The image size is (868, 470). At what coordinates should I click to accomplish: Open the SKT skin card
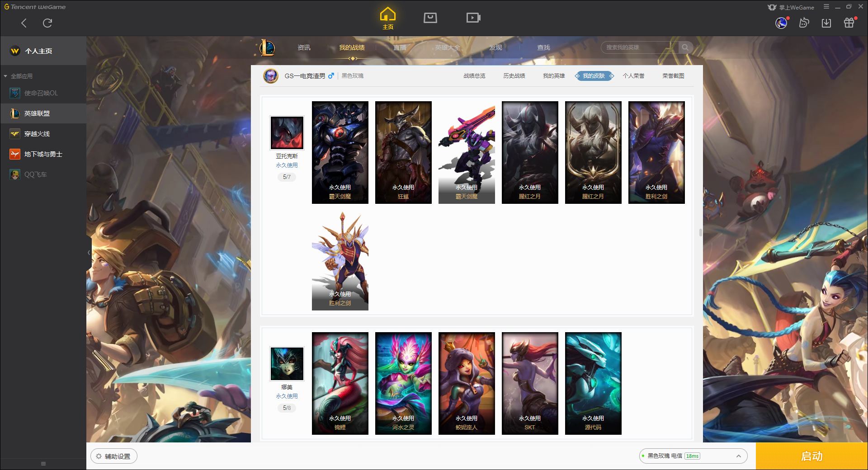coord(530,384)
